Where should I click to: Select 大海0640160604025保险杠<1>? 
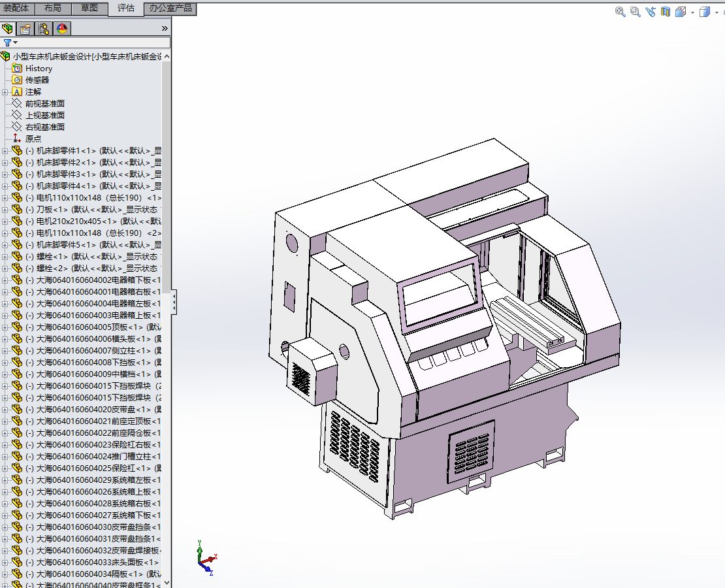point(93,468)
